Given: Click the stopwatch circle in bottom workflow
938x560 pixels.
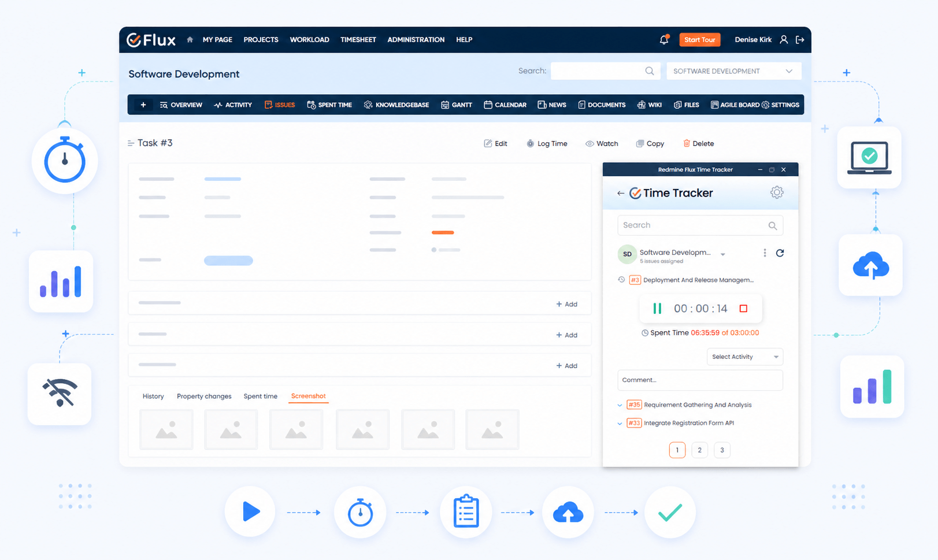Looking at the screenshot, I should [x=360, y=512].
